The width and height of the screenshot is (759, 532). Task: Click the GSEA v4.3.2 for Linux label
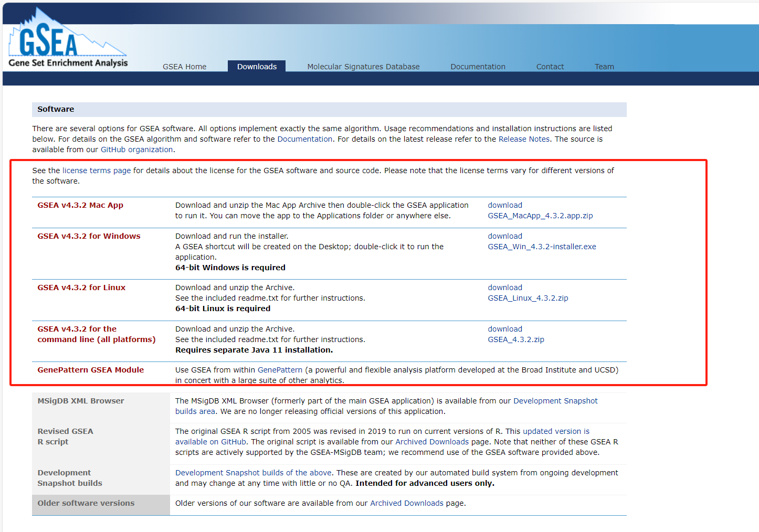[81, 288]
